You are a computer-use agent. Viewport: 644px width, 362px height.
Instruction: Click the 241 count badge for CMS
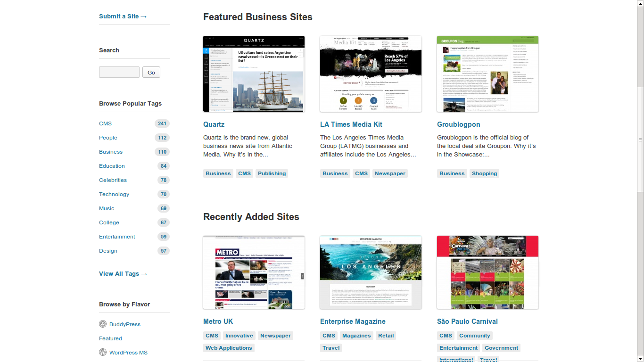click(x=162, y=123)
